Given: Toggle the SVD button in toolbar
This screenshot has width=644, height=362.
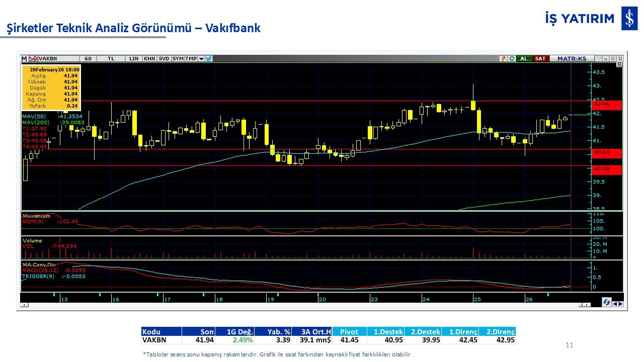Looking at the screenshot, I should click(x=164, y=58).
